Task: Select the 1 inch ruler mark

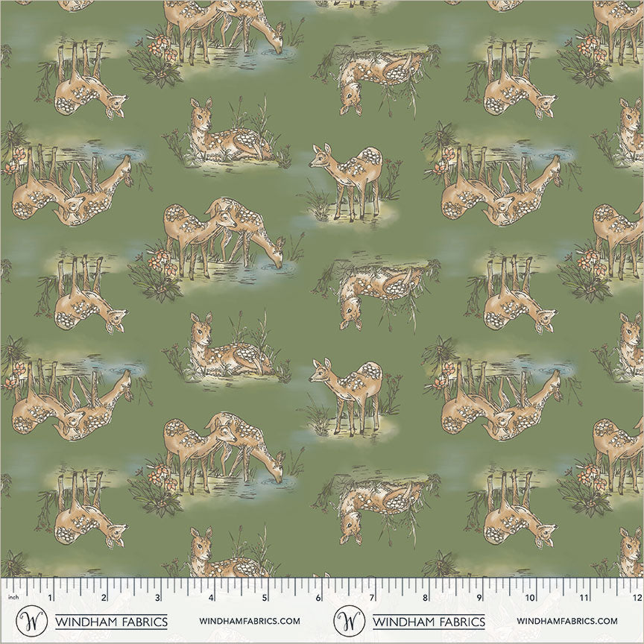Action: [50, 598]
